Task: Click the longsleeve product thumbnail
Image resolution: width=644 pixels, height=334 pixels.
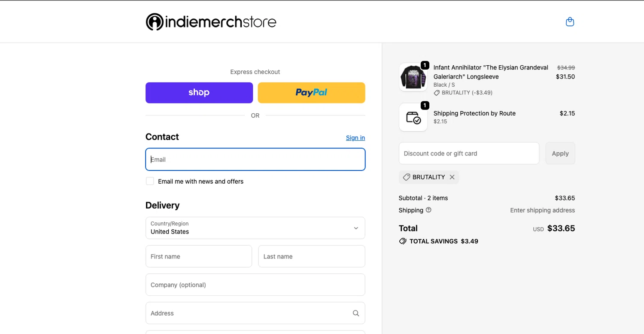Action: [x=413, y=77]
